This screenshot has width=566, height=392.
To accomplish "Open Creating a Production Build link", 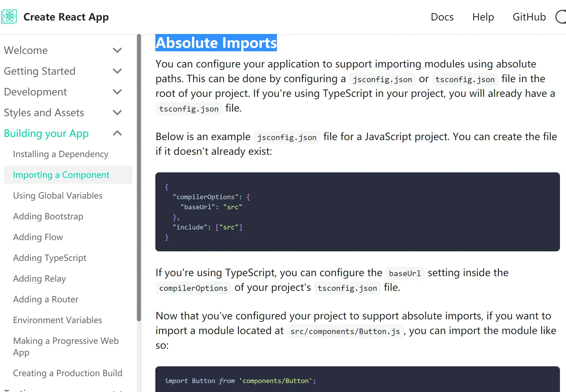I will pos(67,373).
